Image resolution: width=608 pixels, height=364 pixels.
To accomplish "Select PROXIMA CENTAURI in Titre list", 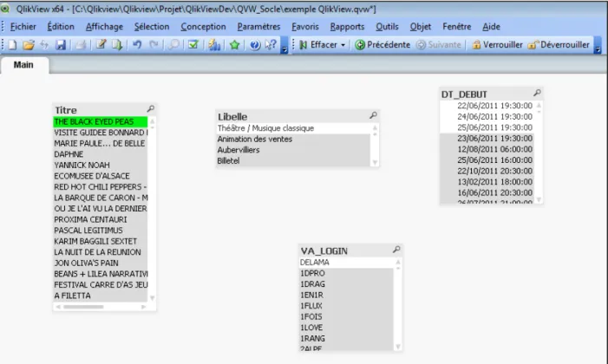I will coord(100,219).
